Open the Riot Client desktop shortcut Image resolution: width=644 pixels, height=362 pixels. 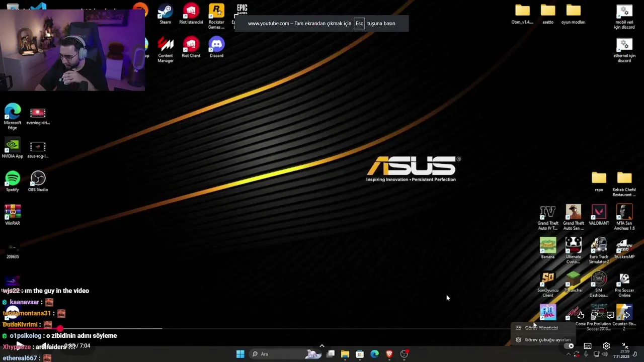[191, 48]
